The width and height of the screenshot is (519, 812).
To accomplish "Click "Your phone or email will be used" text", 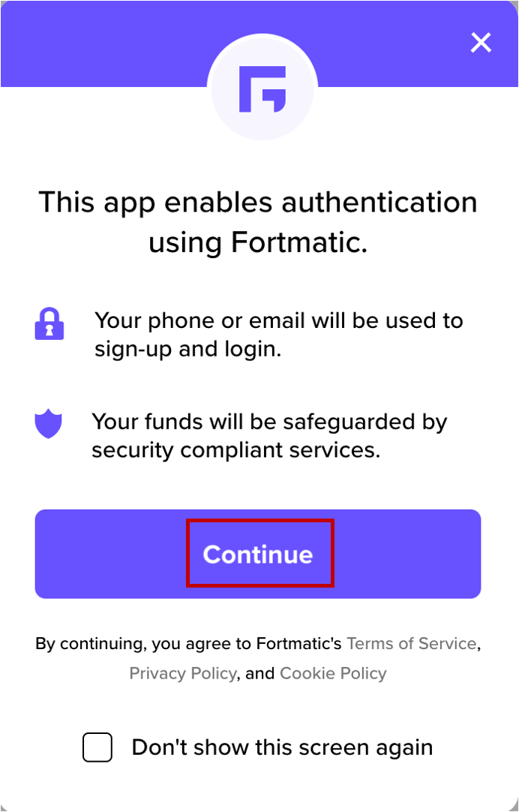I will (278, 320).
